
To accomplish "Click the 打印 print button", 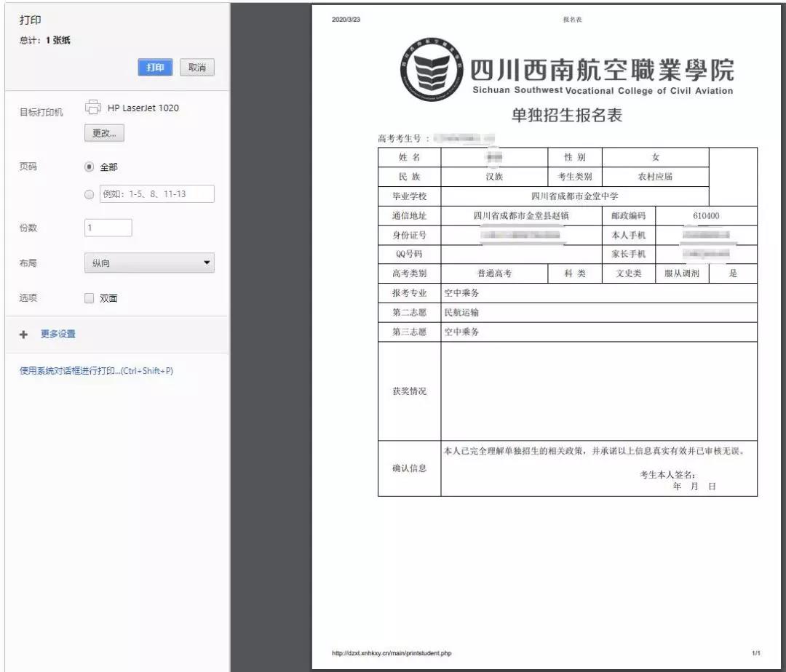I will pos(155,68).
